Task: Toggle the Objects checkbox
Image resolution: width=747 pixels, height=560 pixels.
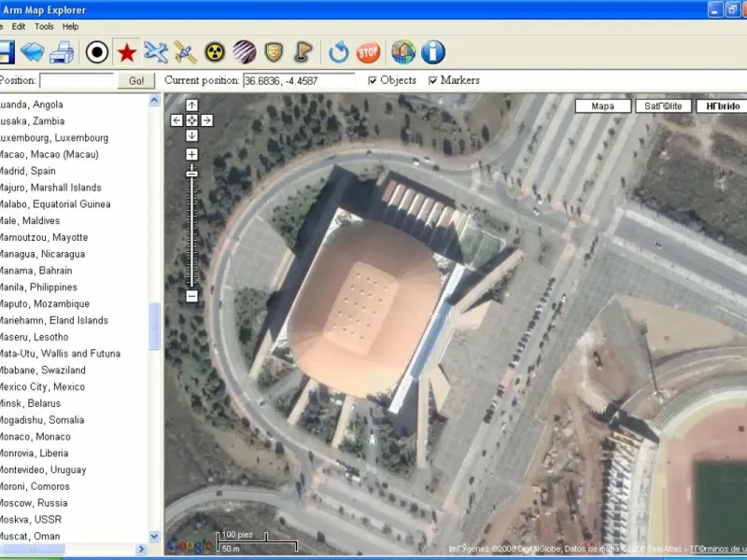Action: coord(373,80)
